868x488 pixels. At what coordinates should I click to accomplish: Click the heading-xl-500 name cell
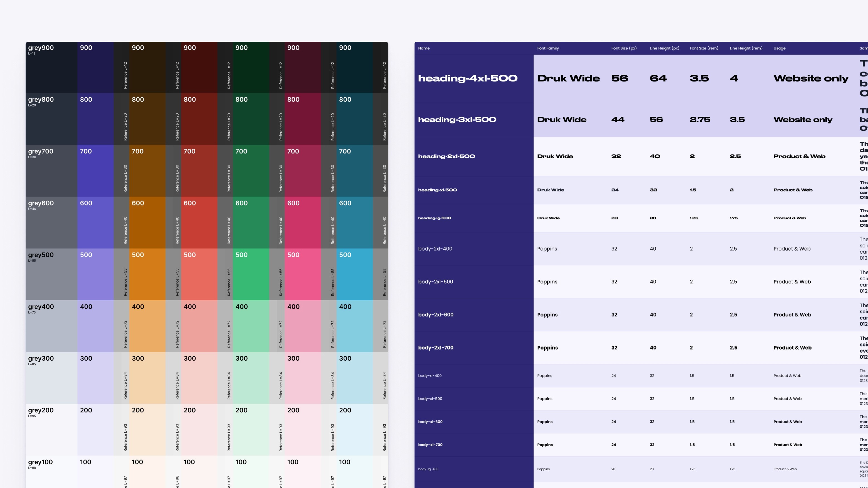pos(474,190)
